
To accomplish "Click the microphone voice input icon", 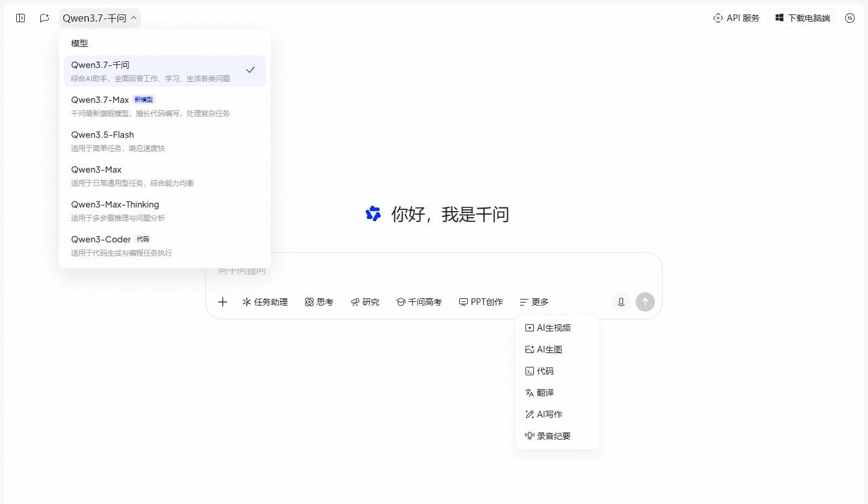I will (621, 302).
